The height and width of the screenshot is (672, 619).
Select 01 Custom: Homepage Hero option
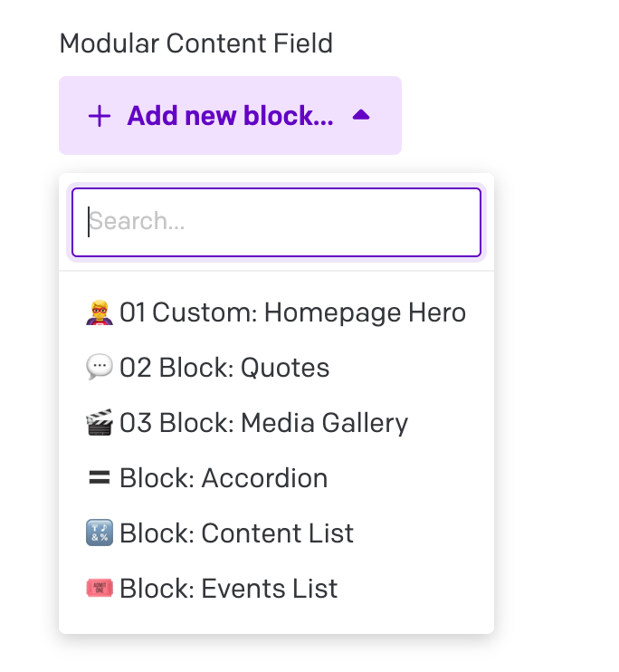pyautogui.click(x=292, y=313)
